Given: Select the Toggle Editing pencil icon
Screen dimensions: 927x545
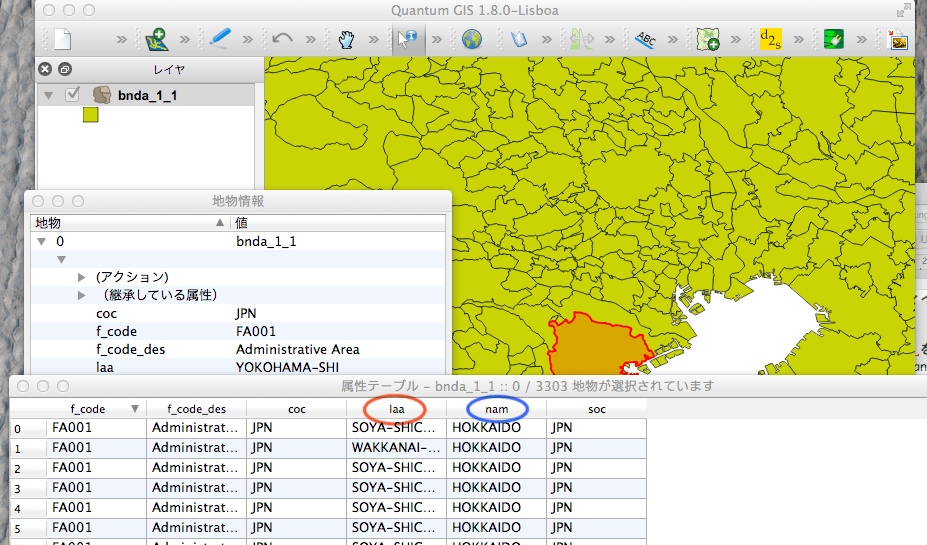Looking at the screenshot, I should coord(219,40).
